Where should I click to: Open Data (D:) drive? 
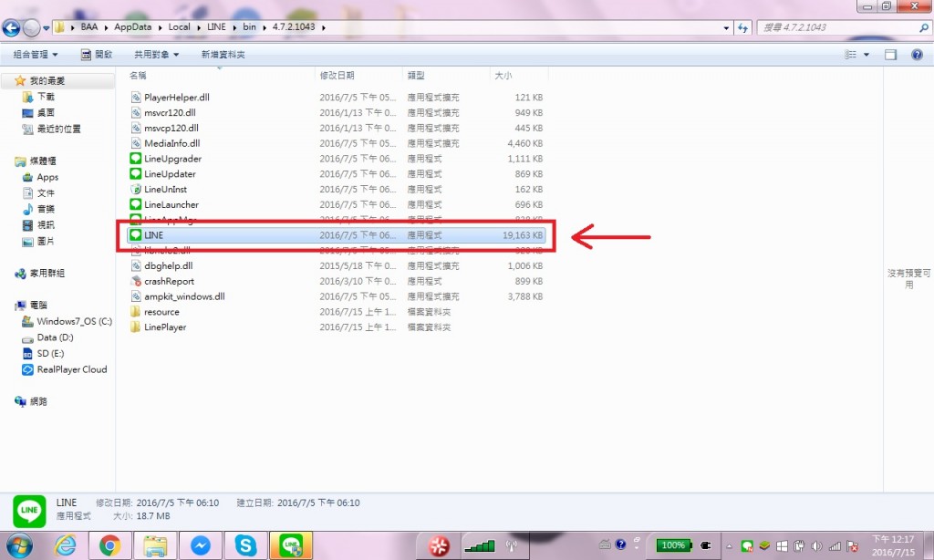(x=55, y=337)
